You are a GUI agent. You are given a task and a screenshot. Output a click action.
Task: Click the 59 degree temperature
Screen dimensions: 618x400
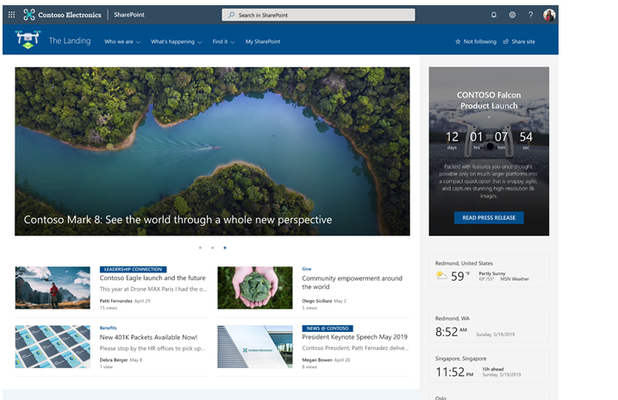coord(458,276)
